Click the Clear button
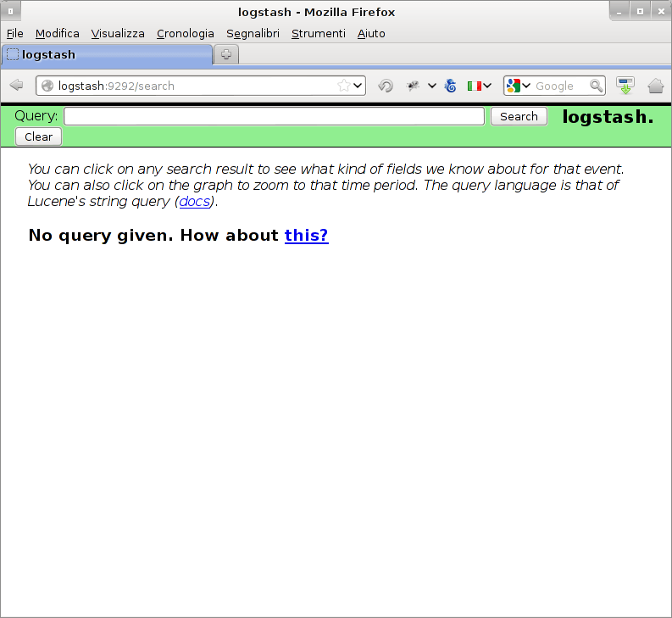The width and height of the screenshot is (672, 618). (x=39, y=136)
